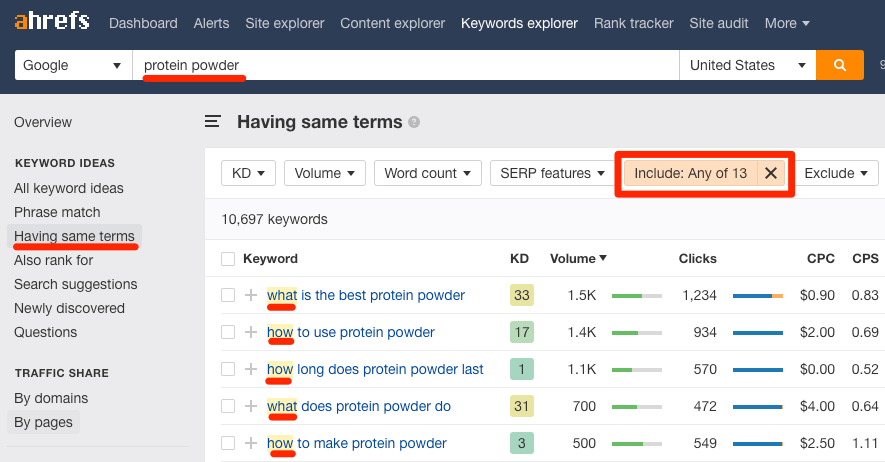Click the $0.90 CPC value

(x=817, y=295)
